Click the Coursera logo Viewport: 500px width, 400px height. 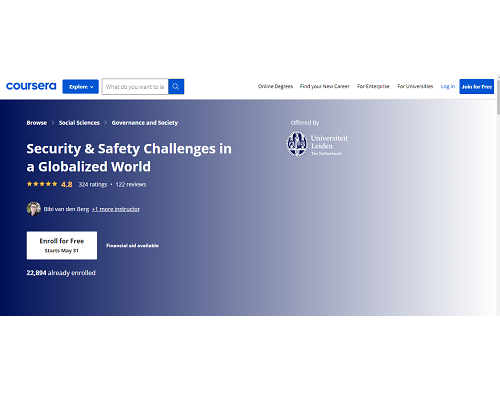31,86
